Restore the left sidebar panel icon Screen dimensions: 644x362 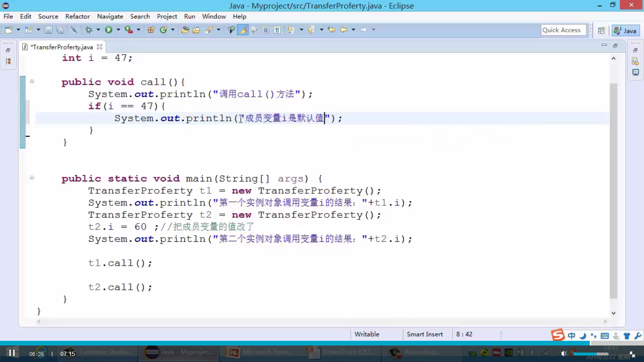pyautogui.click(x=8, y=50)
